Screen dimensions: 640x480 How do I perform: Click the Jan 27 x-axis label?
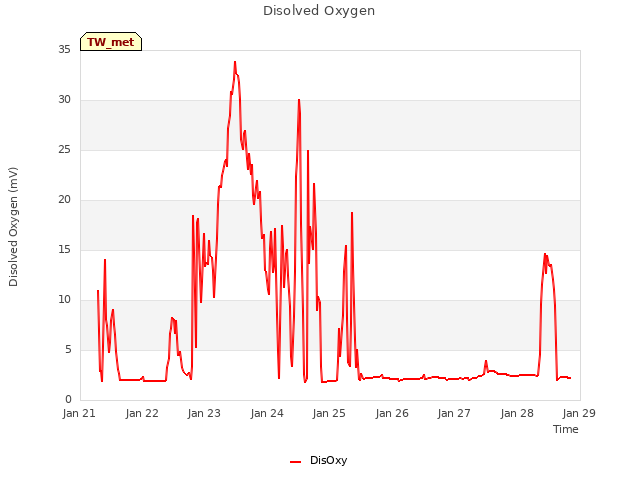click(x=454, y=413)
